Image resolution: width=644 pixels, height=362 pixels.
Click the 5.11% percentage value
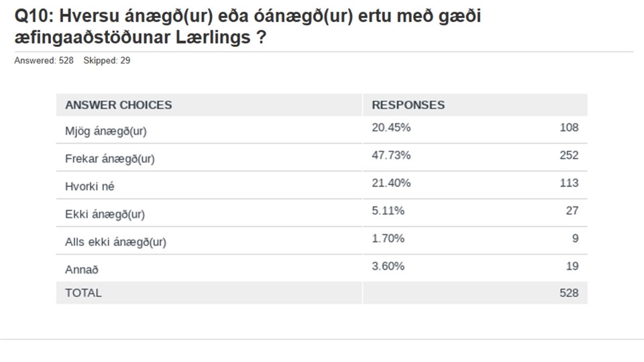tap(388, 210)
